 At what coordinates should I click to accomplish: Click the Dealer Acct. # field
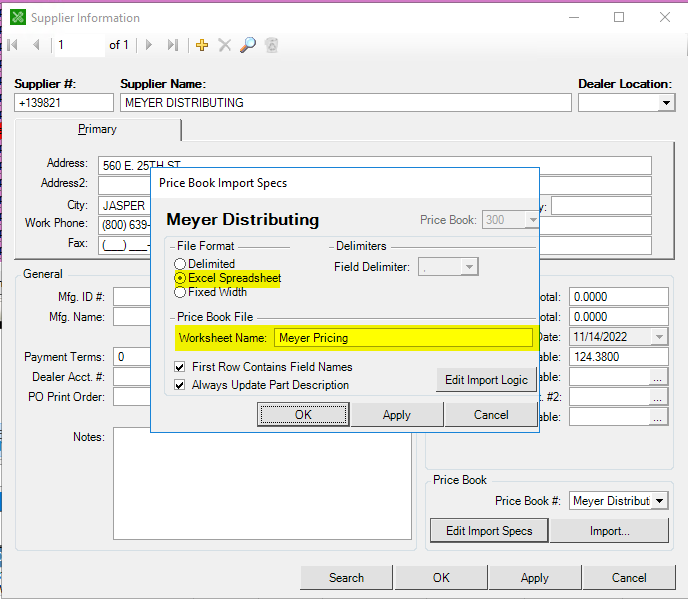coord(132,377)
